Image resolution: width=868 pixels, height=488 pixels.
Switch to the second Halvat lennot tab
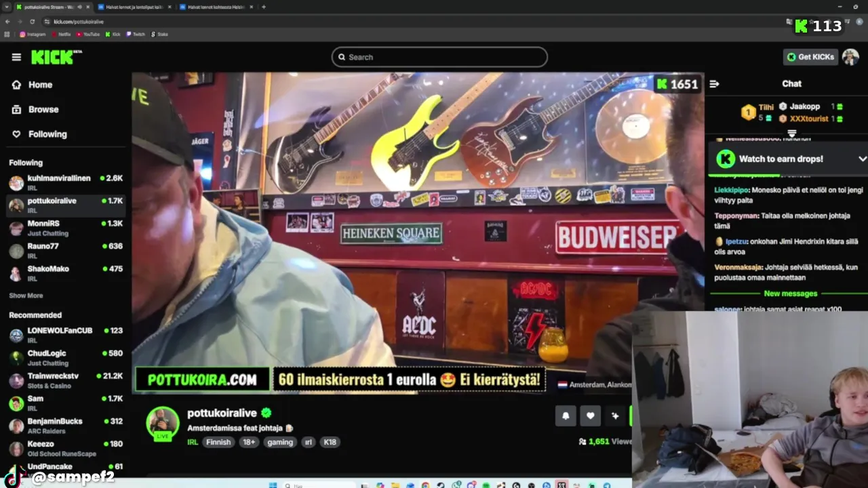point(134,7)
